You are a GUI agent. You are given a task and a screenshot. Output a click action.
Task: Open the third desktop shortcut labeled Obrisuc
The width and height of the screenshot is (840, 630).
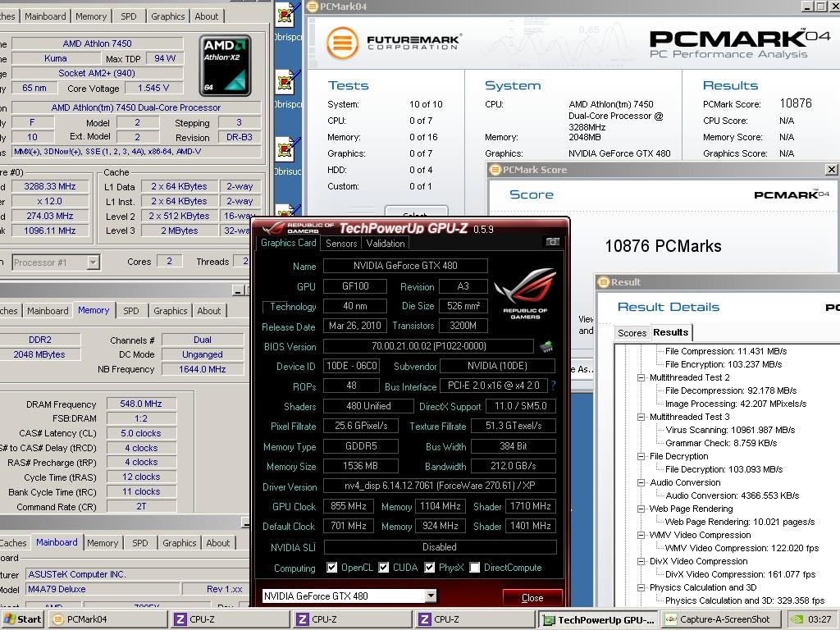pos(287,149)
